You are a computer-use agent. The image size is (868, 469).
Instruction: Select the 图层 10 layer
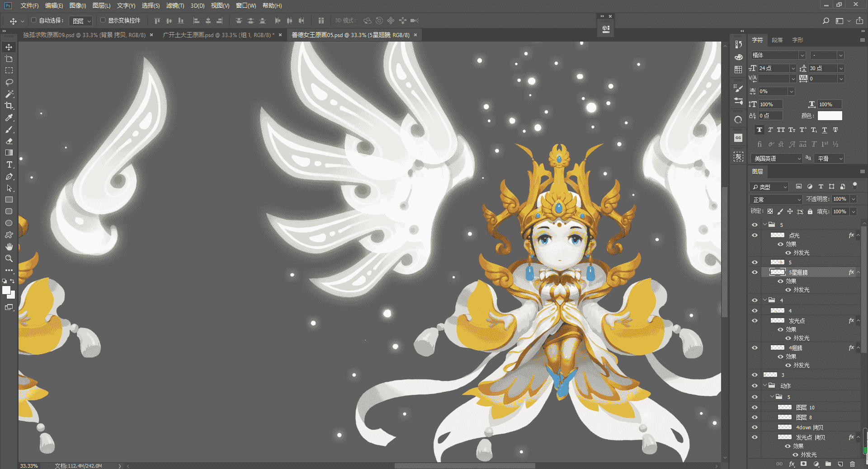pos(804,408)
